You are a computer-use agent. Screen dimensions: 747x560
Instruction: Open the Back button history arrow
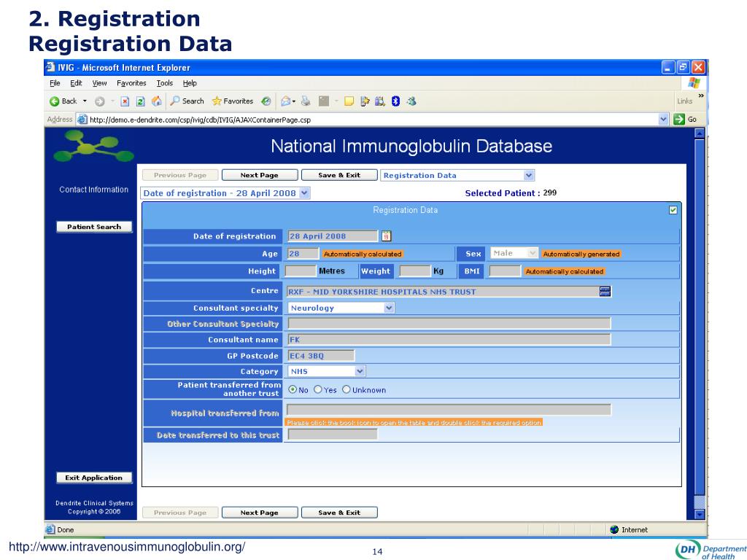(85, 101)
